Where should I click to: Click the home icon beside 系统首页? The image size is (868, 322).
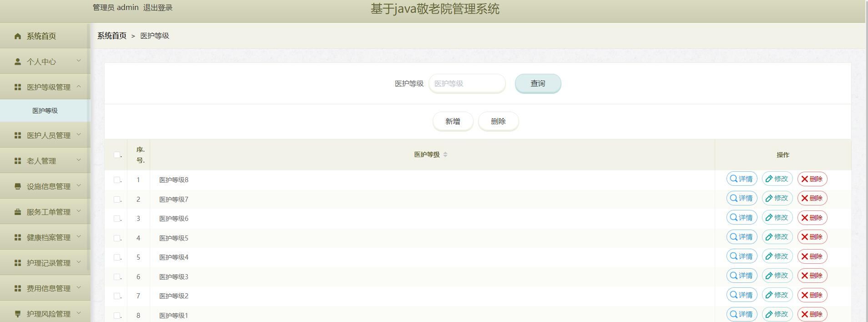[18, 36]
